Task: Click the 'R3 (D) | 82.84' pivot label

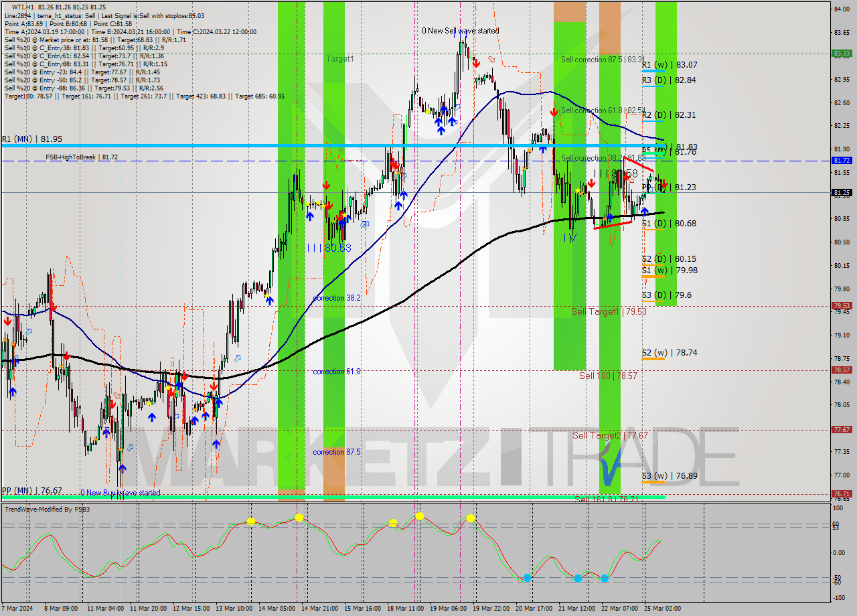Action: click(669, 80)
